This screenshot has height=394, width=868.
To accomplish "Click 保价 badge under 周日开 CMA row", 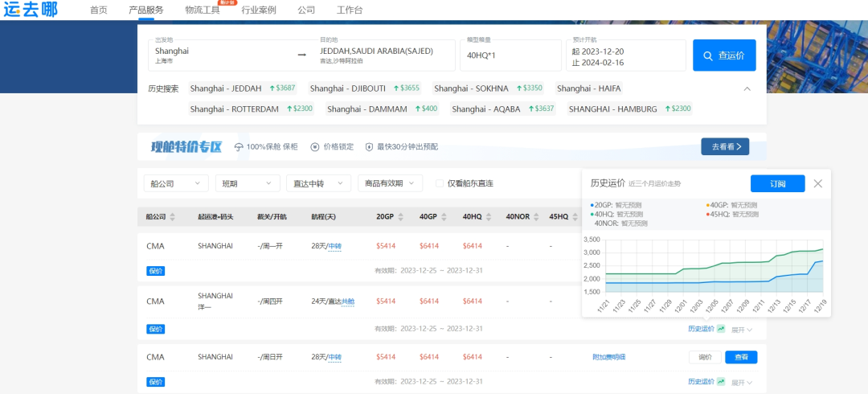I will tap(156, 382).
